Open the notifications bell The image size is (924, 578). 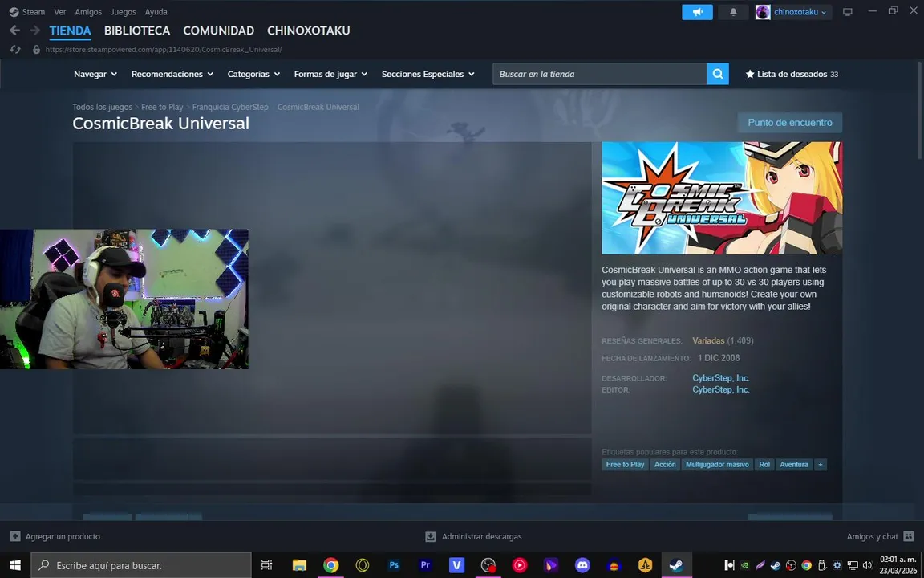point(733,12)
